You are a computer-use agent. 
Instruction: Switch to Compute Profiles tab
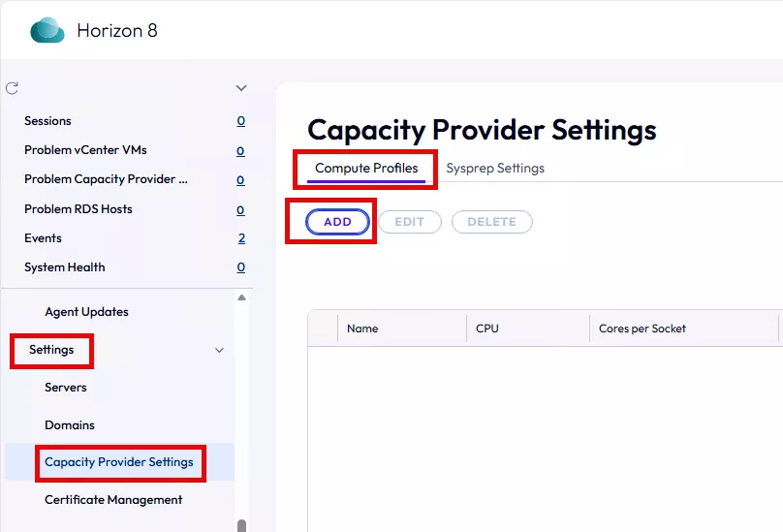tap(366, 169)
